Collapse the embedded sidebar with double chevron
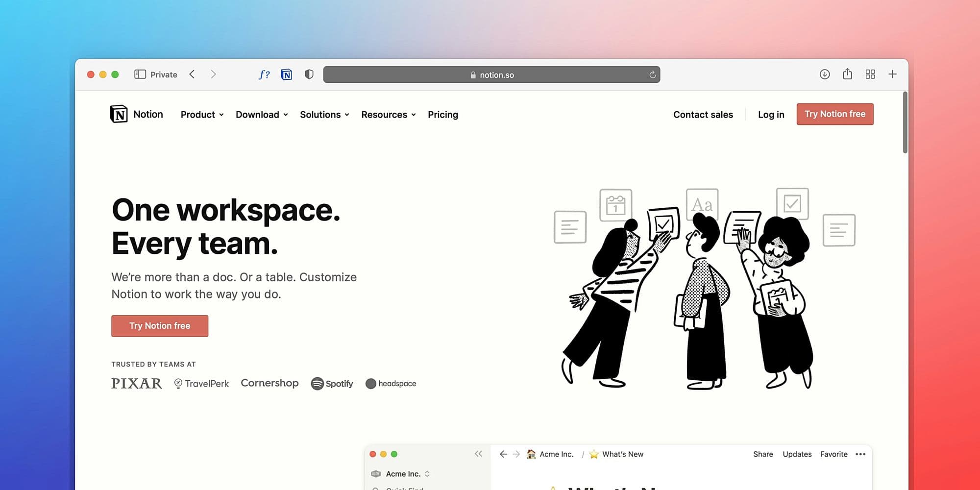 point(478,454)
